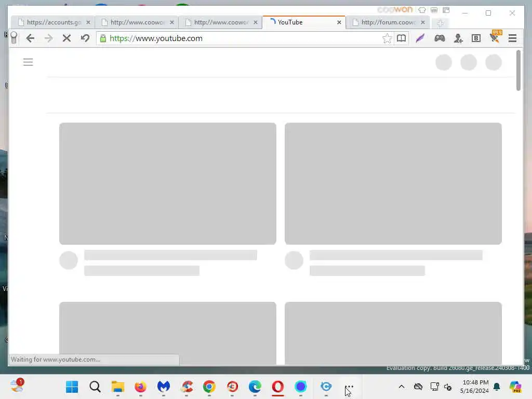The height and width of the screenshot is (399, 532).
Task: Click the muted volume tray icon
Action: click(x=448, y=387)
